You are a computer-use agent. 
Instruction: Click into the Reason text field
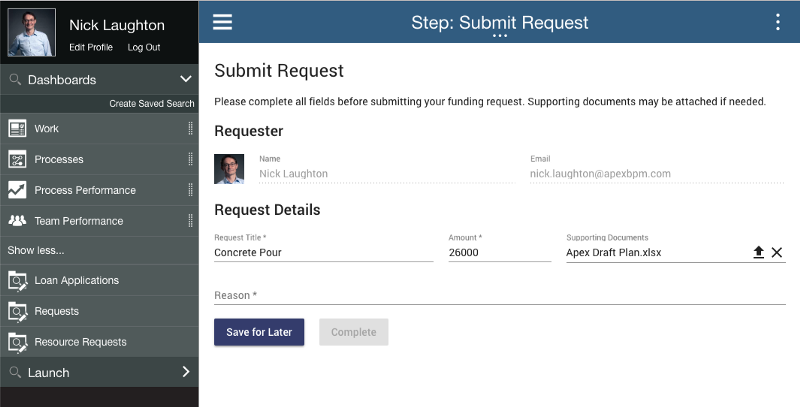[499, 295]
